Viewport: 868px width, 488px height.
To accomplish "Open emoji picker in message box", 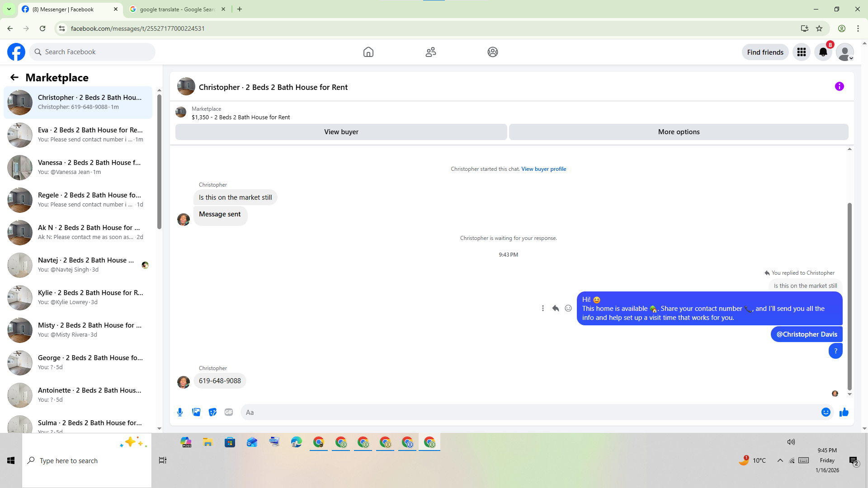I will (x=826, y=412).
